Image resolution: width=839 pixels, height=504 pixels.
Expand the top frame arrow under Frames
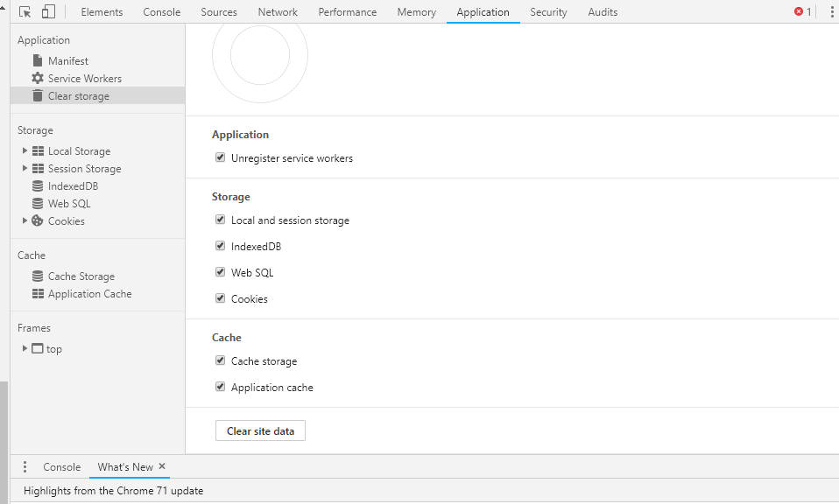[25, 349]
